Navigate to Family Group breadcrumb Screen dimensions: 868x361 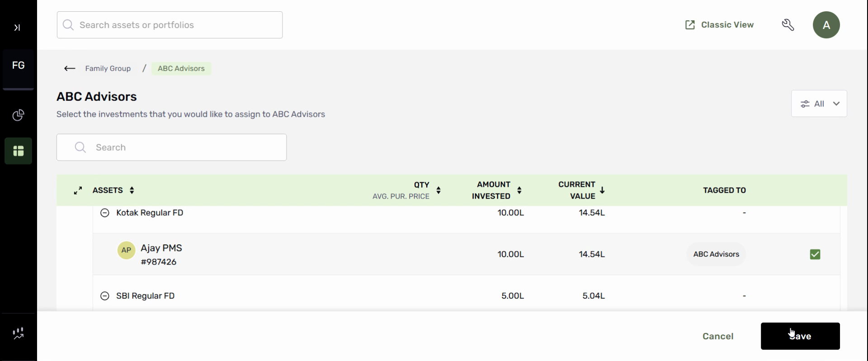point(108,68)
